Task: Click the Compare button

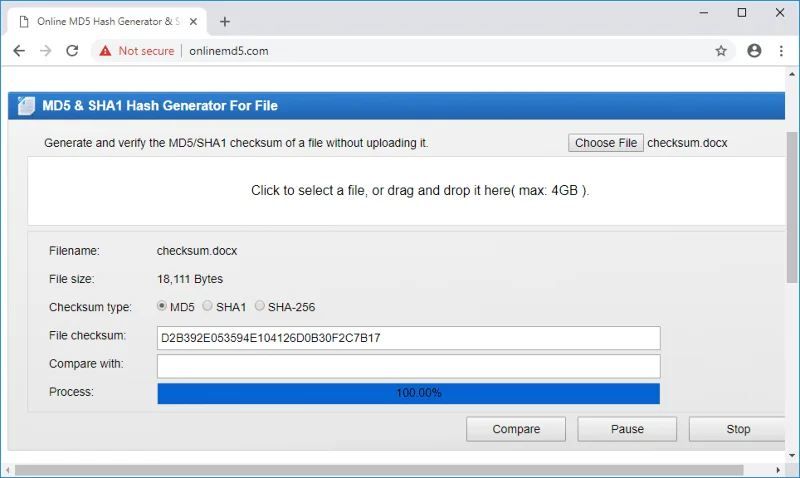Action: click(x=516, y=429)
